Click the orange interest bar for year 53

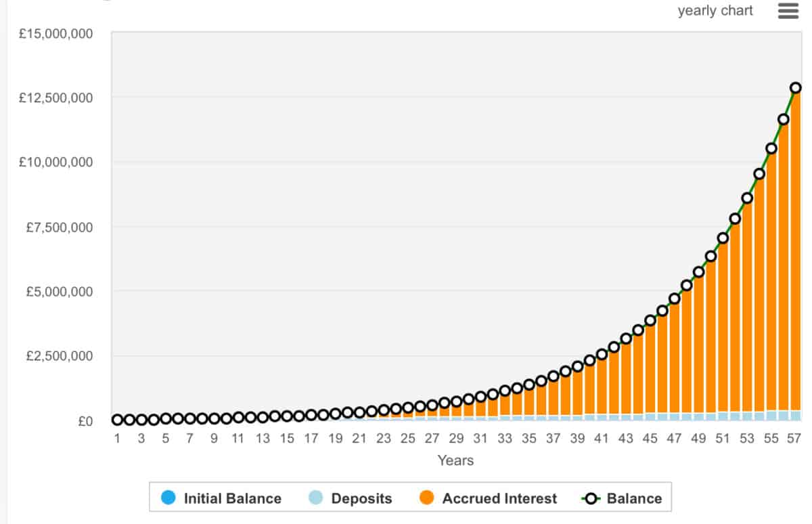click(747, 305)
